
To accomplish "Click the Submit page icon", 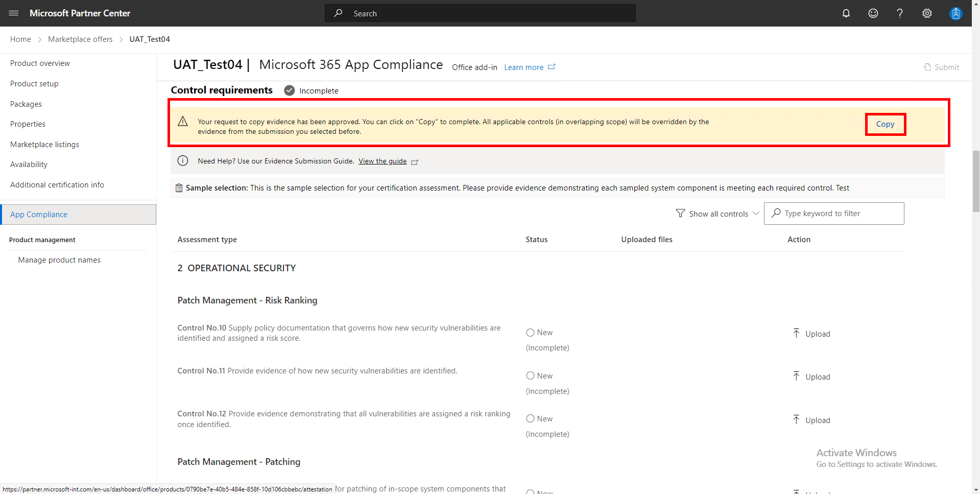I will (x=927, y=67).
